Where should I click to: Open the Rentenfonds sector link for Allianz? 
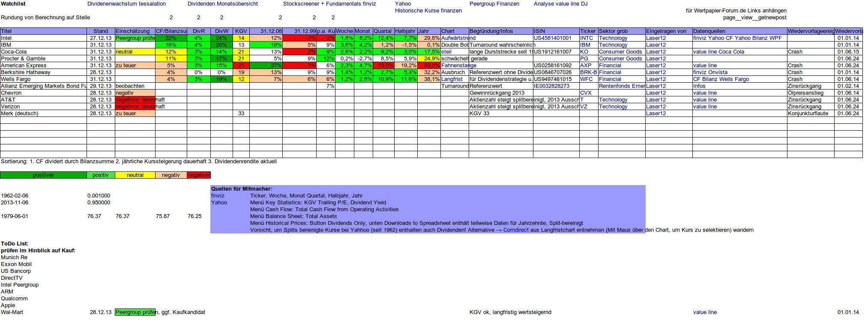click(622, 86)
